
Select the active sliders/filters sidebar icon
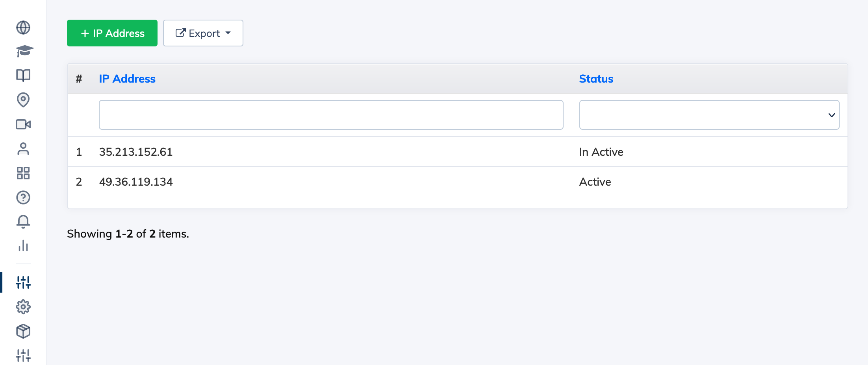23,282
